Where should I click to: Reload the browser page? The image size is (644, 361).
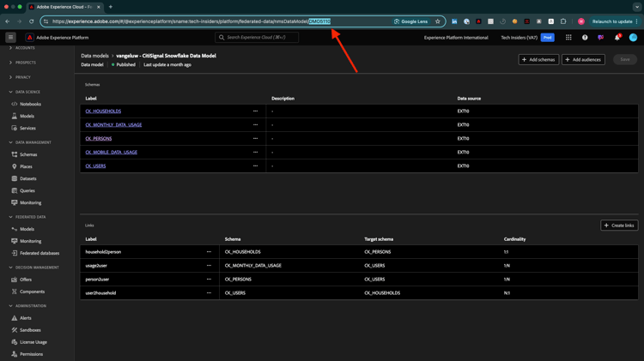tap(31, 21)
